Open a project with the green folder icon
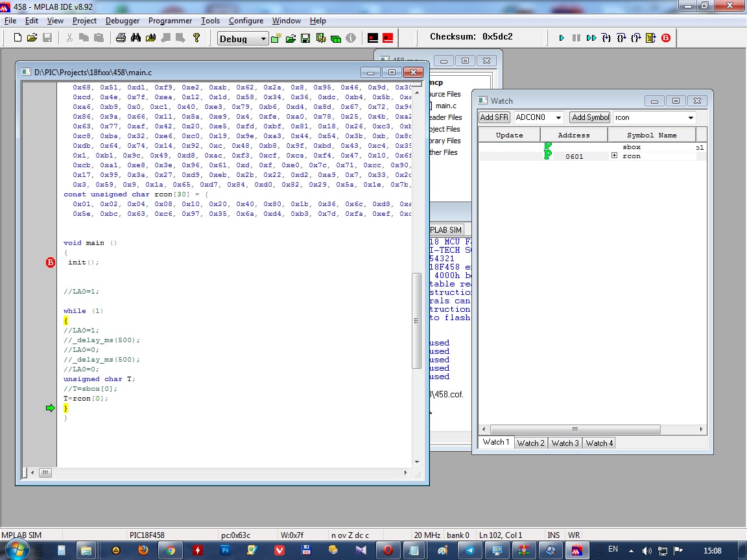The image size is (747, 560). 290,38
